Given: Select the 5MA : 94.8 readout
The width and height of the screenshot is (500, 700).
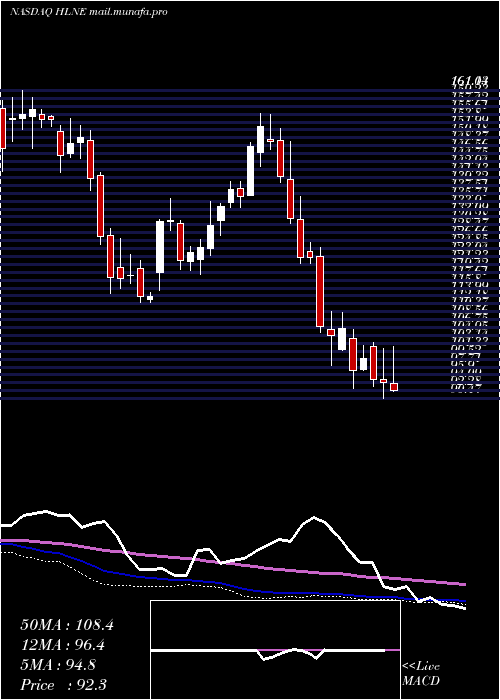Looking at the screenshot, I should tap(58, 665).
